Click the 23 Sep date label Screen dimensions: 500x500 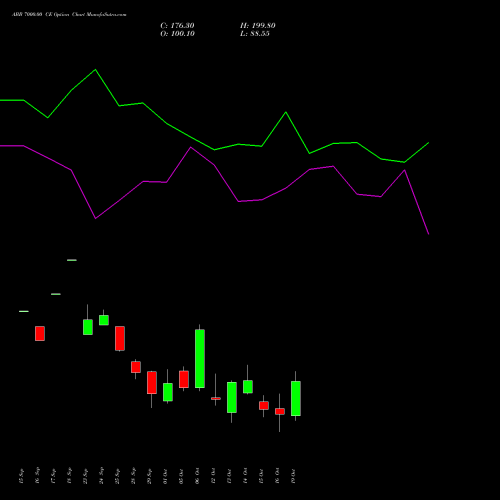(85, 476)
